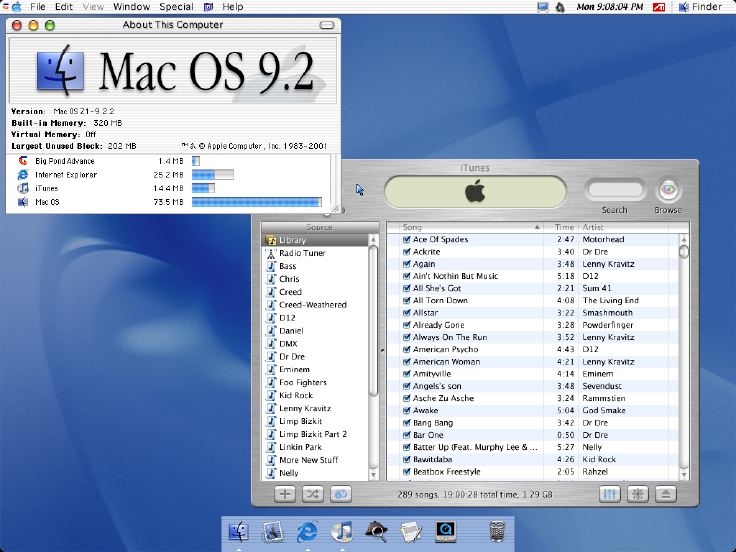
Task: Open the File menu
Action: tap(37, 7)
